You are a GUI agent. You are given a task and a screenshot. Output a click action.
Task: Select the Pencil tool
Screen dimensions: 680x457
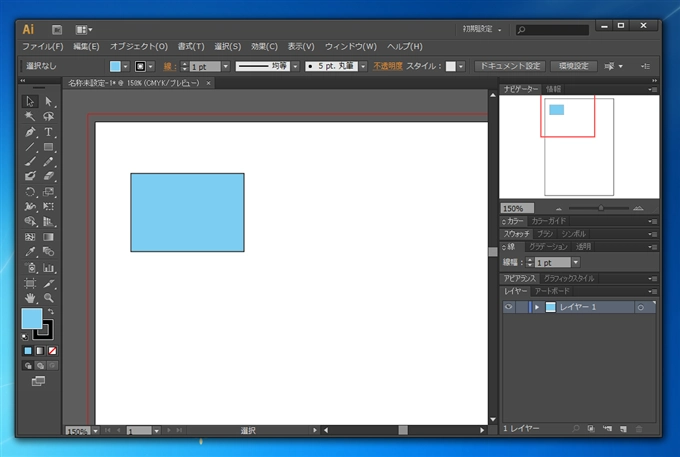pyautogui.click(x=48, y=162)
